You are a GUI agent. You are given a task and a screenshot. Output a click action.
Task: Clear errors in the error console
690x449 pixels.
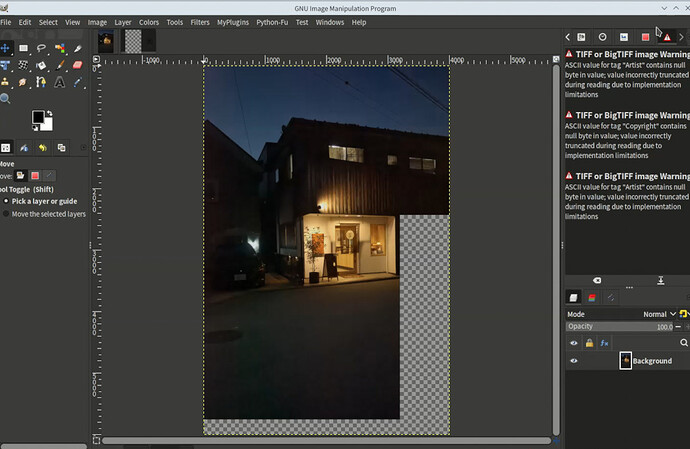[597, 280]
